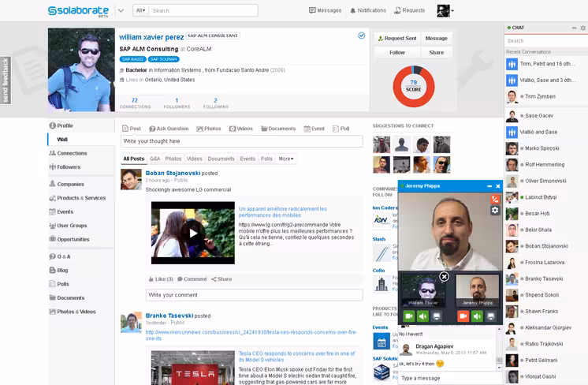
Task: Switch to the Polls posts tab
Action: (x=266, y=159)
